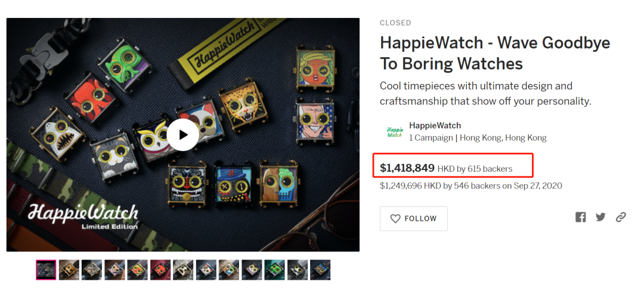Select the second gallery thumbnail
The height and width of the screenshot is (297, 644).
(69, 270)
